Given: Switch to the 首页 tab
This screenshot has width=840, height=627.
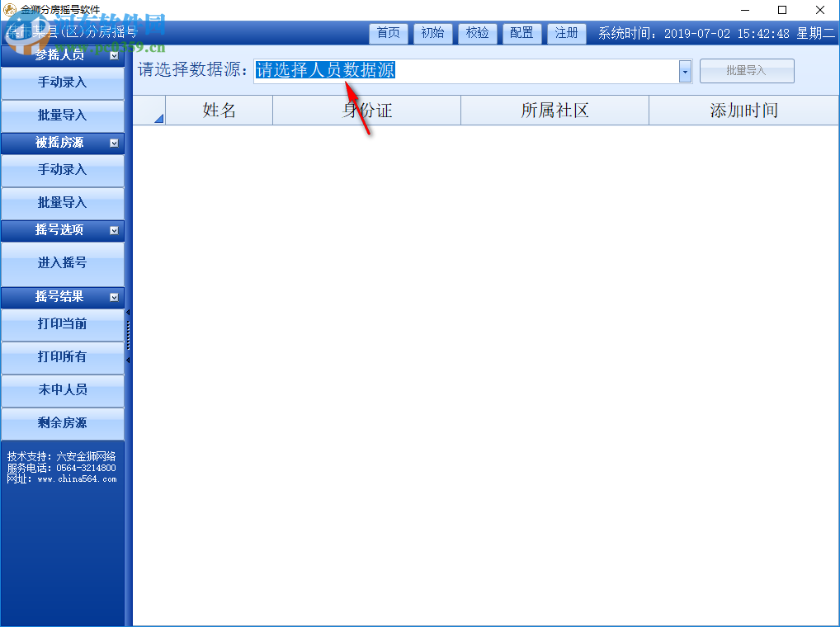Looking at the screenshot, I should coord(388,34).
